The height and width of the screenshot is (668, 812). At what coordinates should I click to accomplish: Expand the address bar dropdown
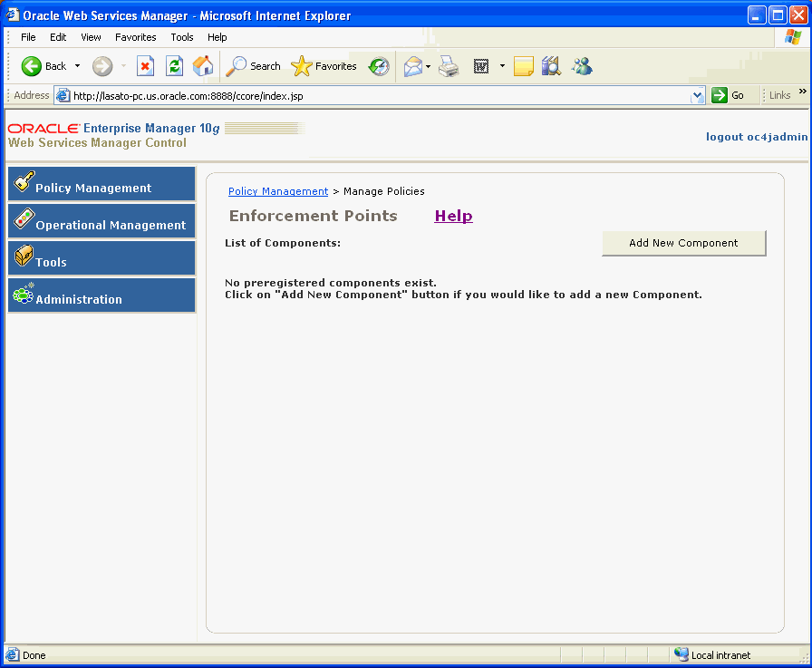[698, 96]
